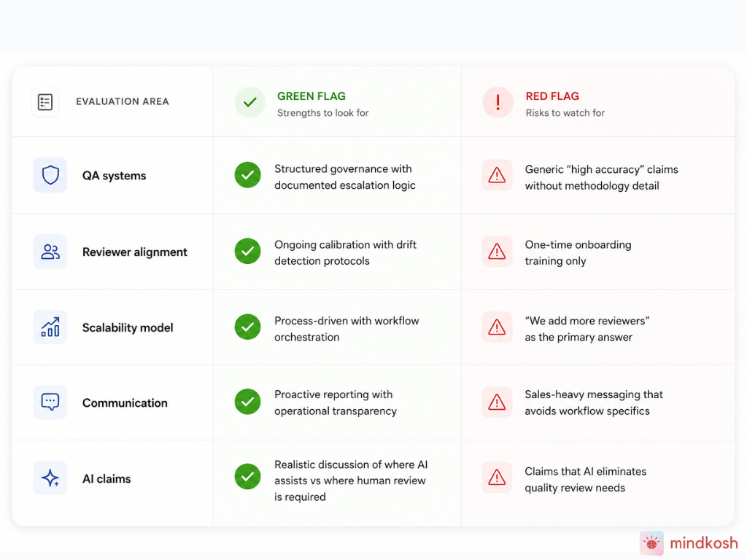The image size is (747, 560).
Task: Click the warning triangle in Communication row
Action: [497, 402]
